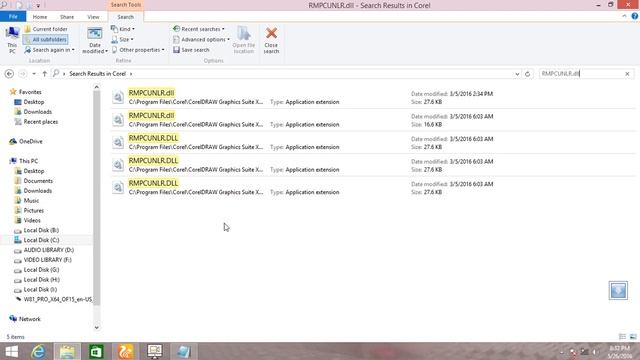Choose Current folder search scope
The width and height of the screenshot is (640, 360).
pyautogui.click(x=46, y=29)
